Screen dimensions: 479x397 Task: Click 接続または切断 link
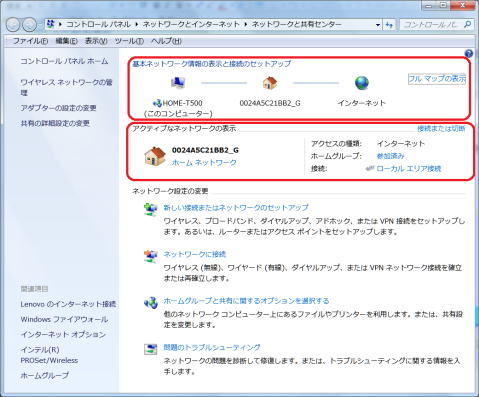point(441,129)
